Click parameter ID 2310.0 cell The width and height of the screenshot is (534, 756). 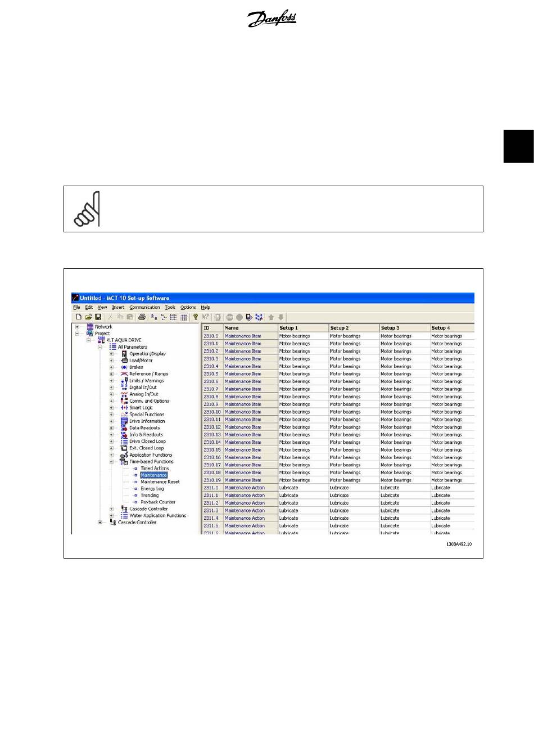[x=212, y=336]
